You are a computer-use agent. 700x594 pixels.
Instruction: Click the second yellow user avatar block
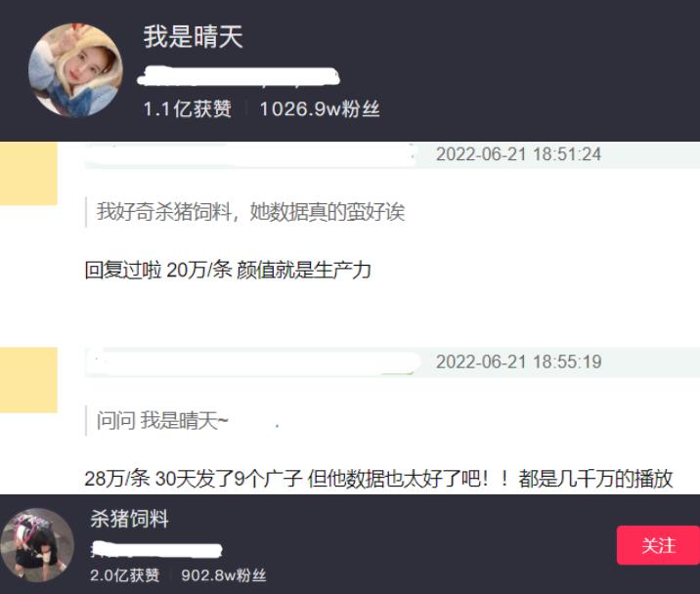[28, 380]
